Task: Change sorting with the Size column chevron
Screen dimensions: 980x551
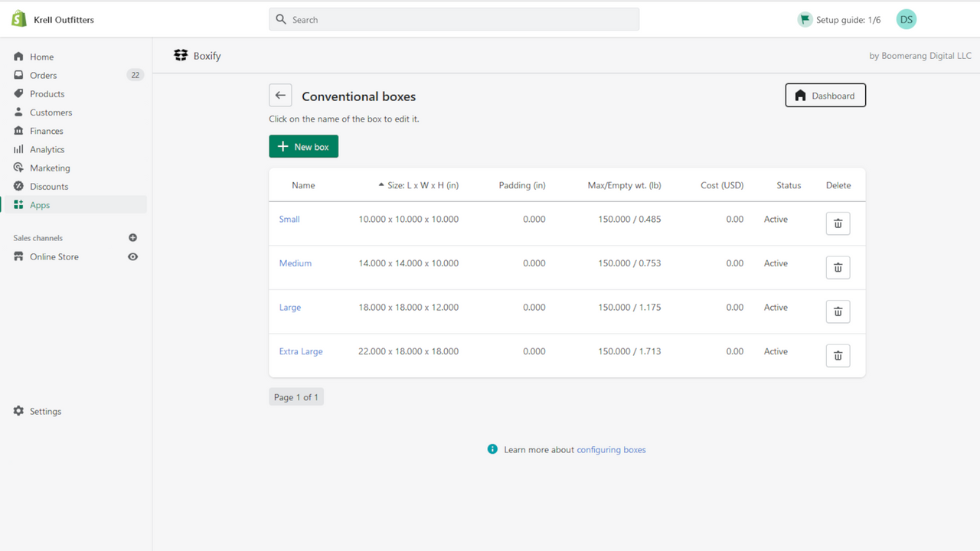Action: point(381,184)
